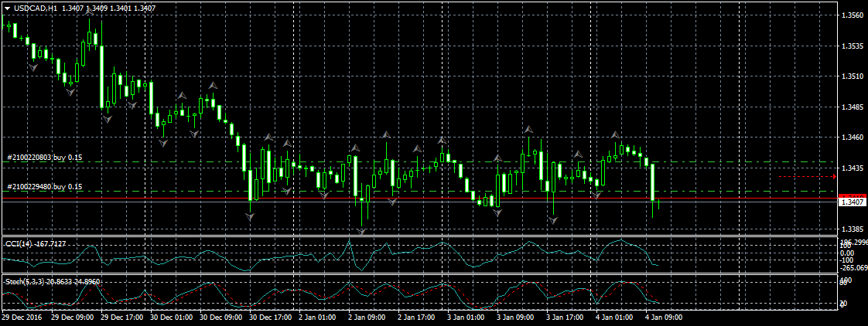
Task: Click the lowest down fractal arrow near 1.3385
Action: tap(363, 229)
